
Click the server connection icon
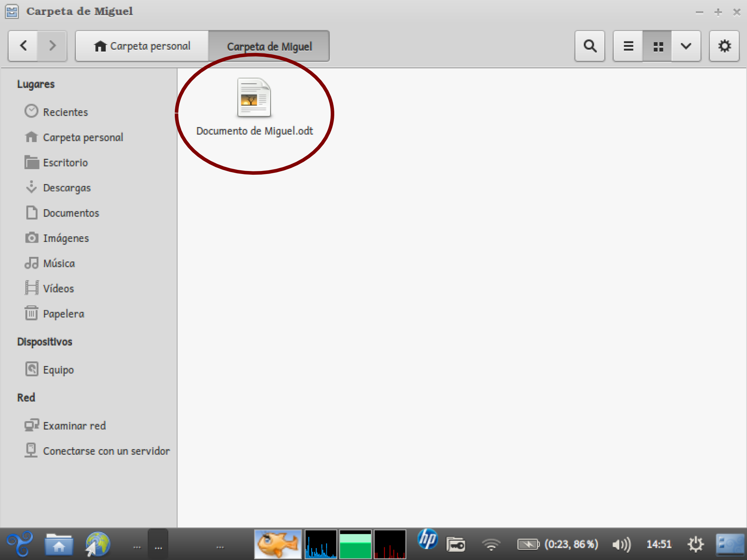tap(31, 450)
